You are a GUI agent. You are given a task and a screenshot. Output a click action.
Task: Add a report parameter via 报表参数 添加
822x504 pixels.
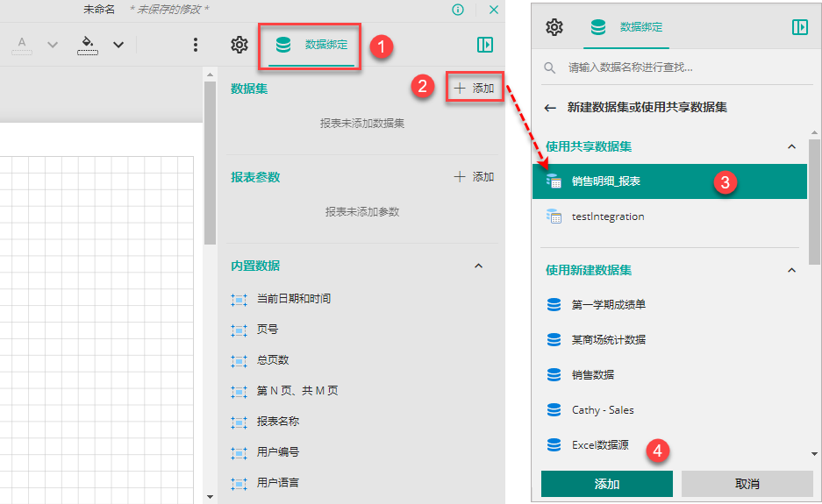pos(474,176)
